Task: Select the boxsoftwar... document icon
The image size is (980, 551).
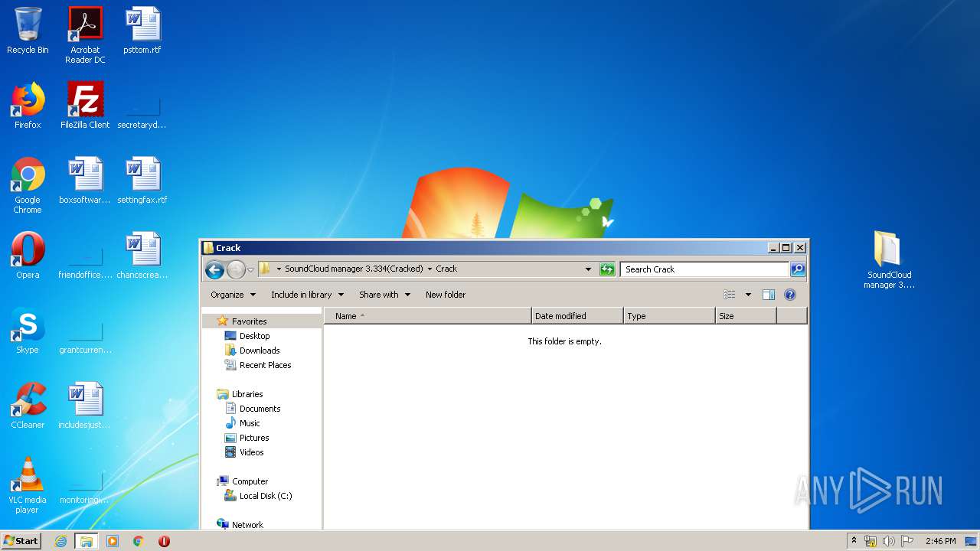Action: pos(85,181)
